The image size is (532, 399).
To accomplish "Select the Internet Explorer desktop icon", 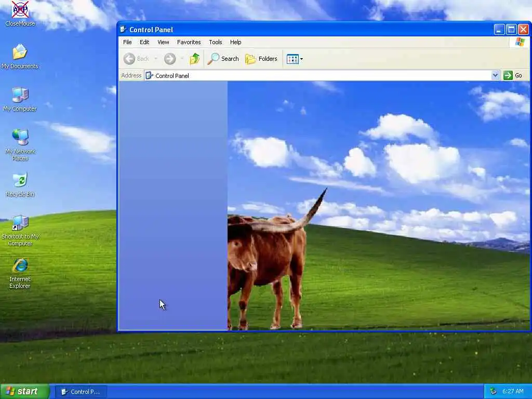I will [20, 273].
